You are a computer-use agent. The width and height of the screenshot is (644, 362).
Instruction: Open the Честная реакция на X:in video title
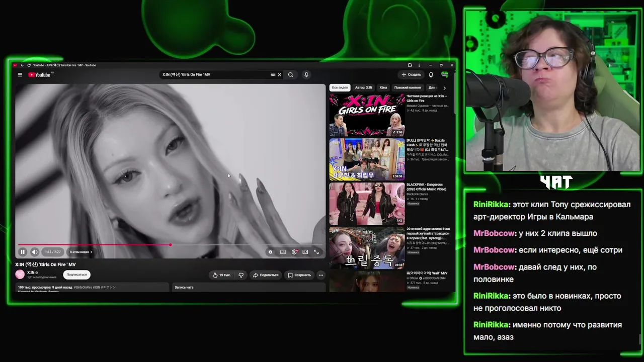coord(427,98)
